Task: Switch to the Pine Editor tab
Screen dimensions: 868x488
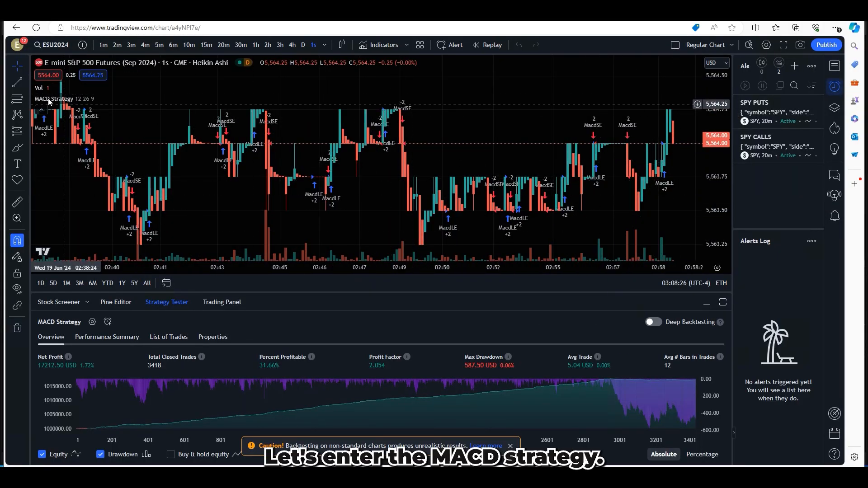Action: [x=116, y=302]
